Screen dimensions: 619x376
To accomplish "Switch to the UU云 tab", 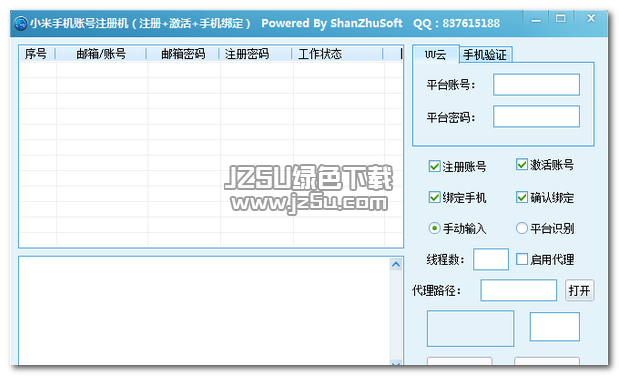I will 436,54.
